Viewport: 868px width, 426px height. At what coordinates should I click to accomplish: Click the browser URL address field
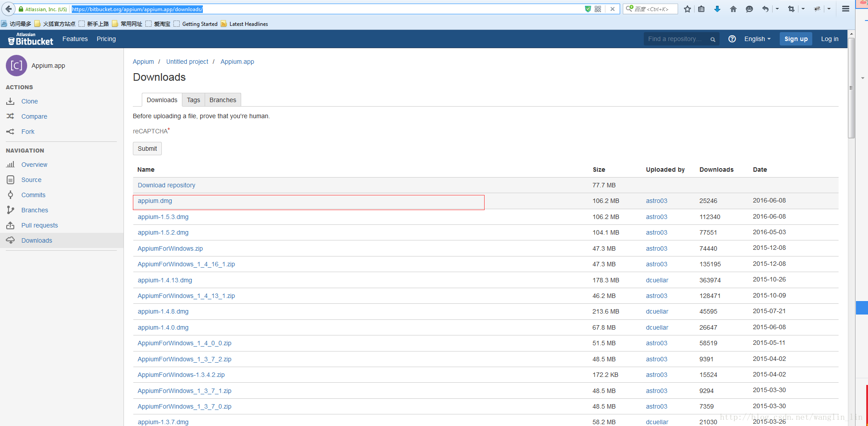(x=327, y=9)
